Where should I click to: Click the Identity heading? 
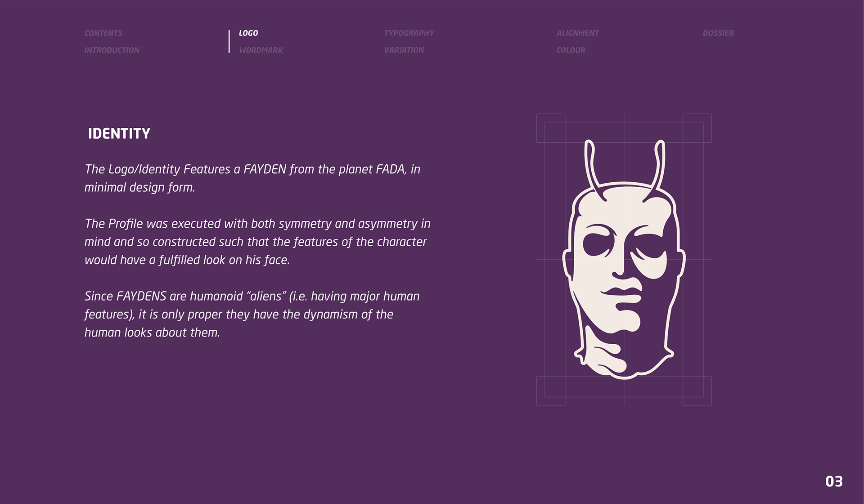(119, 134)
